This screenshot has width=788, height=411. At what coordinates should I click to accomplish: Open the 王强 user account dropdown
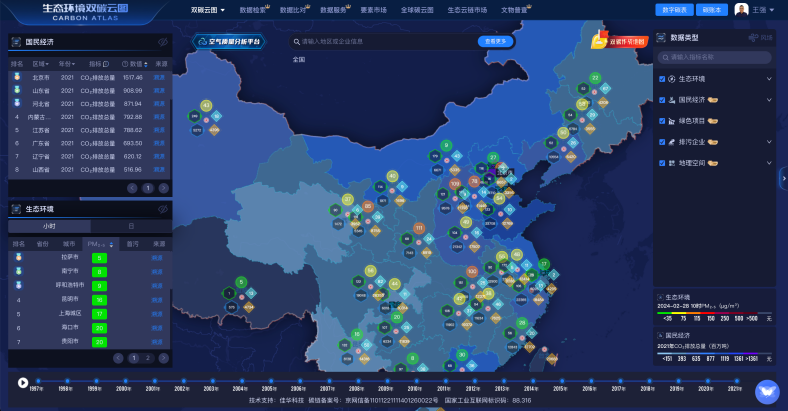tap(763, 10)
